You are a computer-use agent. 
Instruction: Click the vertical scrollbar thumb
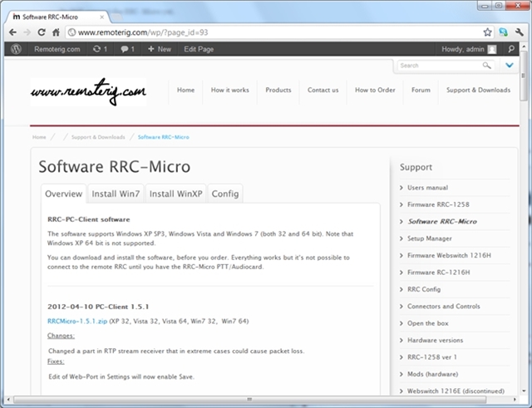pyautogui.click(x=524, y=76)
